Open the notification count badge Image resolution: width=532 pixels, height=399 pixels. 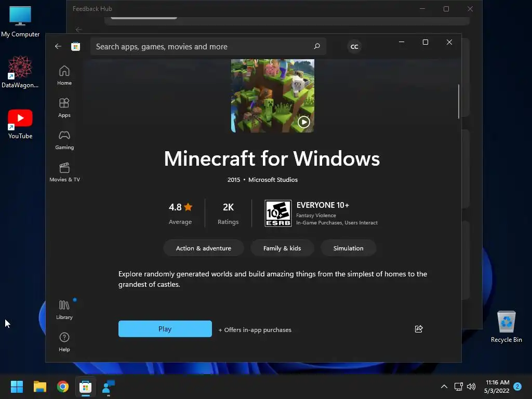517,387
